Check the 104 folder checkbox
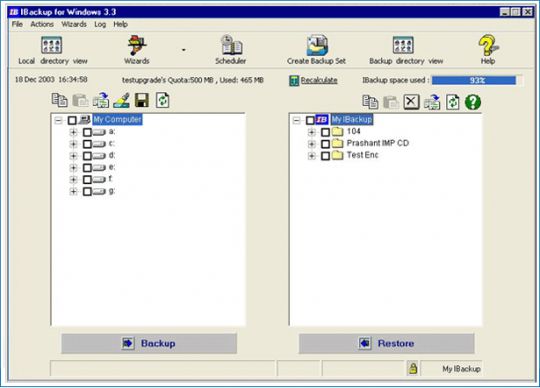 [325, 132]
